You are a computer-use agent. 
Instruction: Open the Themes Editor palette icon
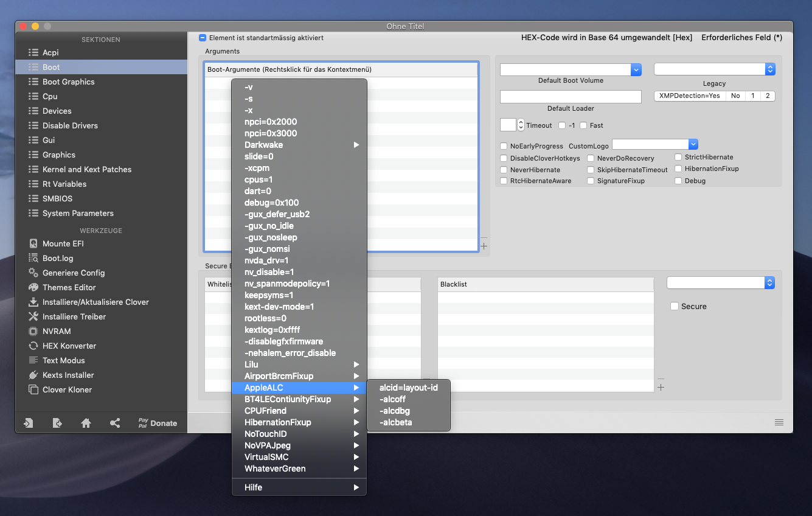pos(33,287)
